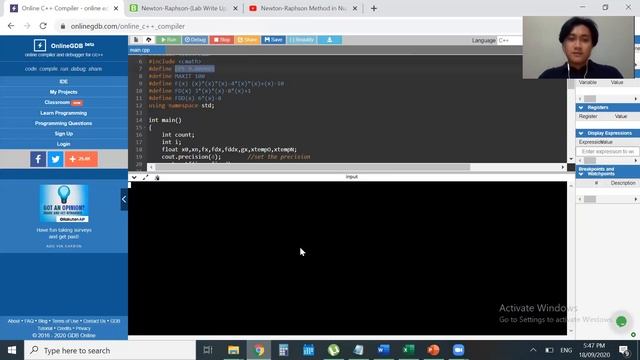Click inside the black console output area

click(348, 258)
